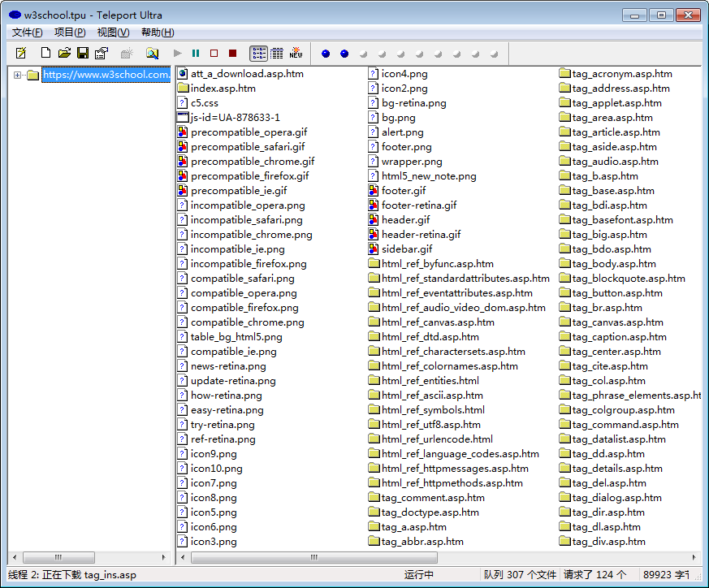This screenshot has width=709, height=588.
Task: Open the 帮助(H) menu
Action: 158,32
